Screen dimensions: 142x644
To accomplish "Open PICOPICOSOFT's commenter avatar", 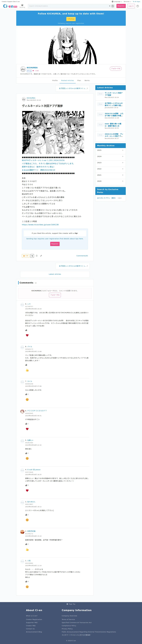I will (x=22, y=412).
